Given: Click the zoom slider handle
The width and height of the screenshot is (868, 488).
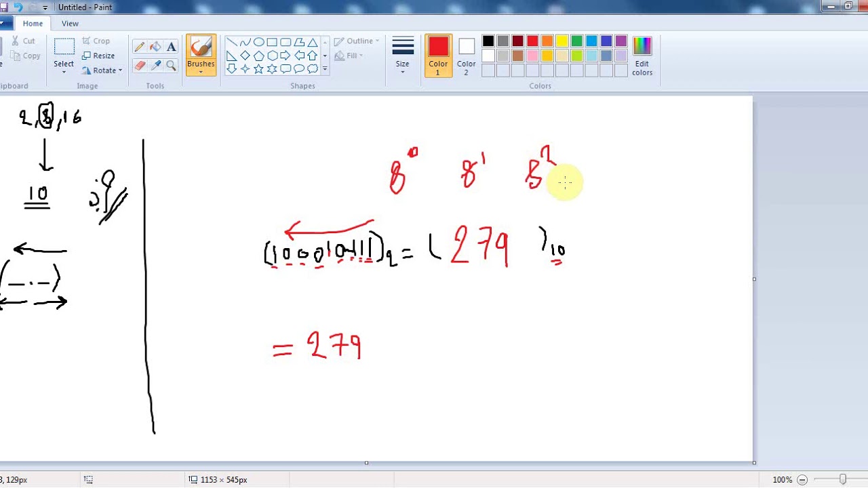Looking at the screenshot, I should [843, 479].
